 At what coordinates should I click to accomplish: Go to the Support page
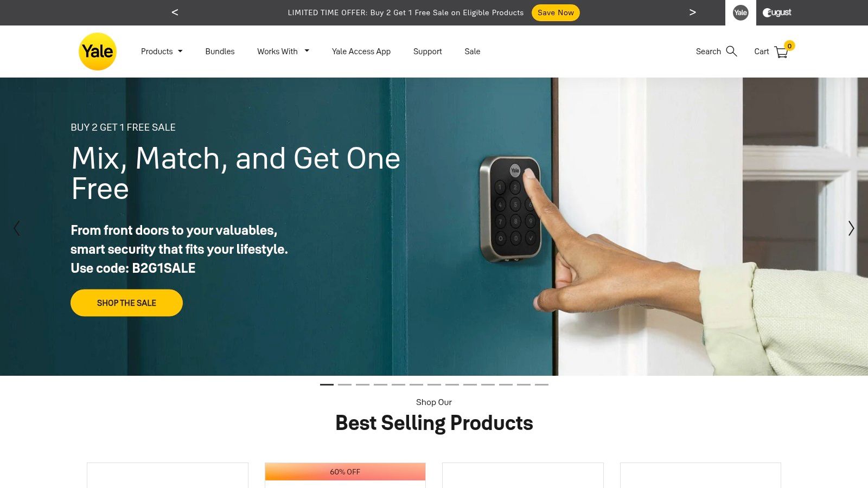click(427, 52)
